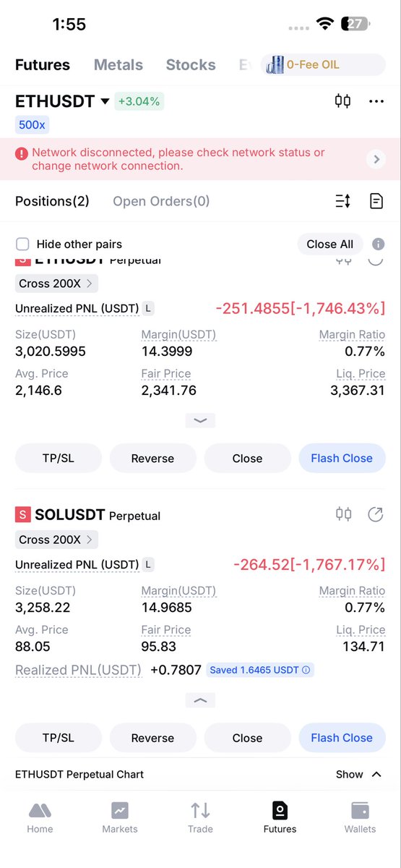Share the SOLUSDT position

pos(375,515)
